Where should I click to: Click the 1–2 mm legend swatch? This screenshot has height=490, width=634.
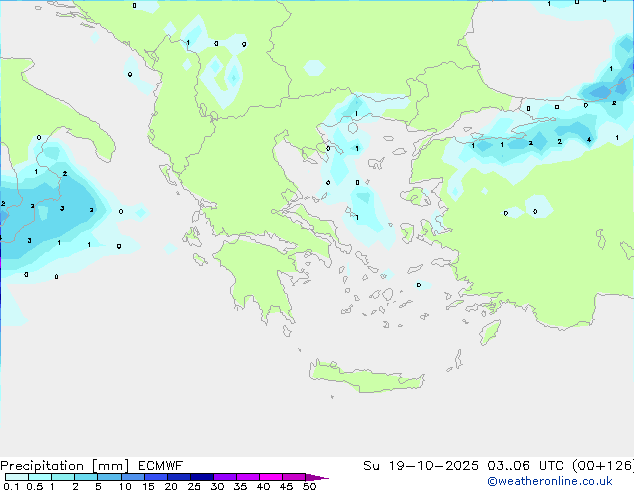63,477
